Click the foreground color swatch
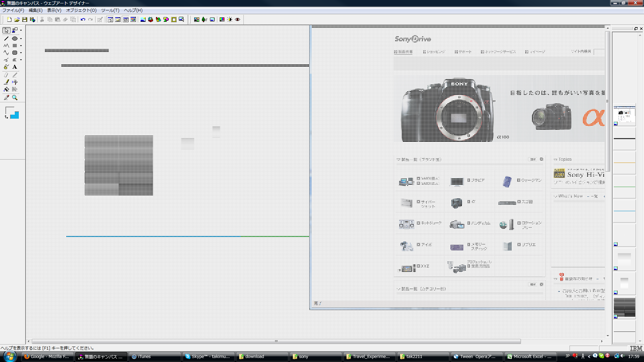The height and width of the screenshot is (362, 644). click(10, 111)
